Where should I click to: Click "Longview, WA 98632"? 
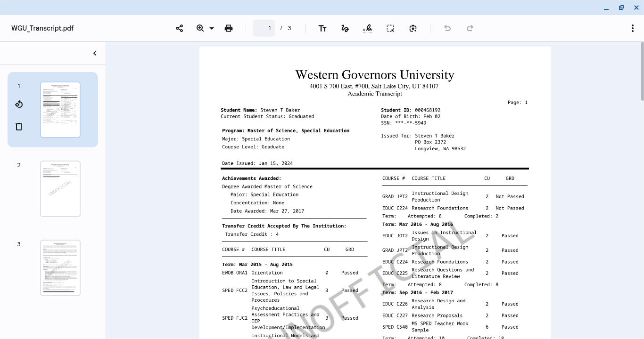(440, 149)
